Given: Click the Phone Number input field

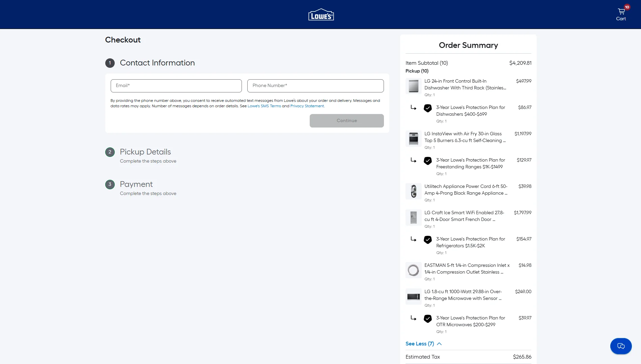Looking at the screenshot, I should 315,86.
